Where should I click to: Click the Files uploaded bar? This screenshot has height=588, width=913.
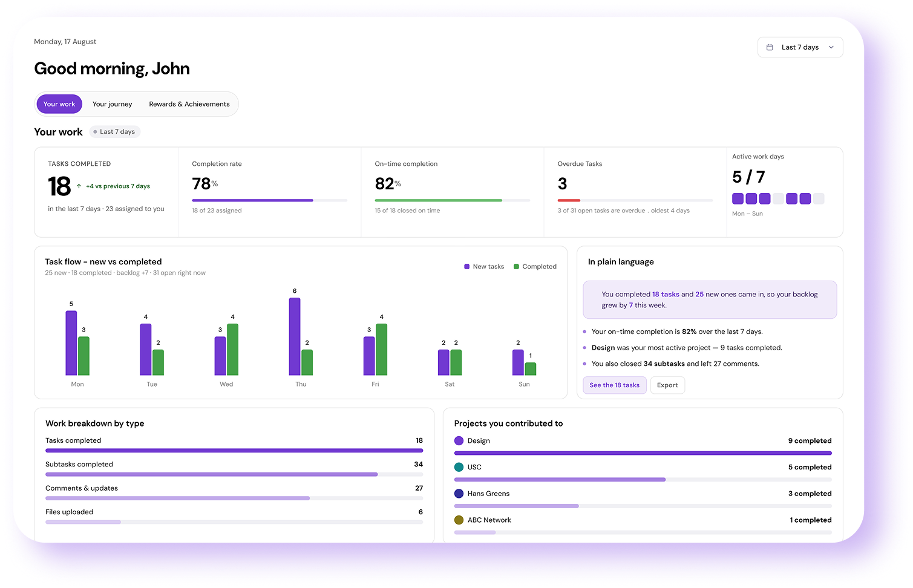pos(234,522)
